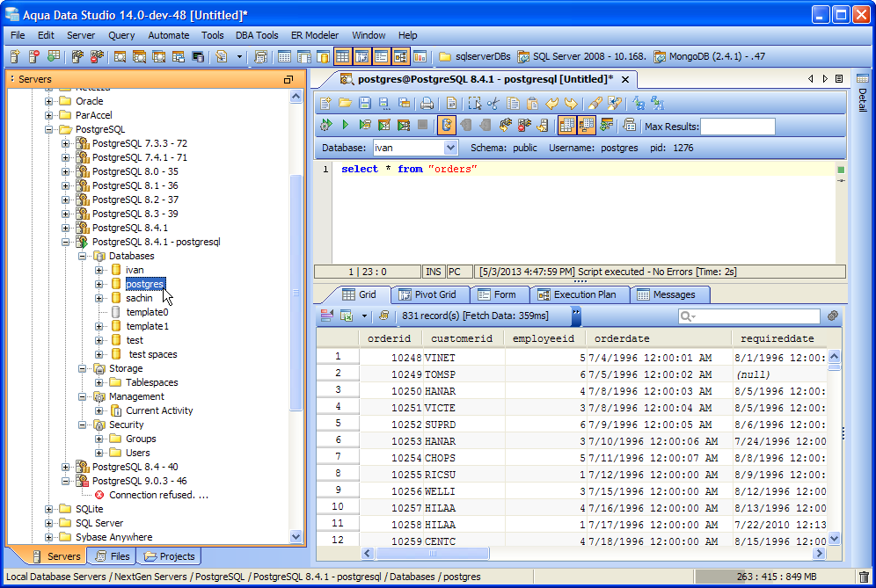This screenshot has width=876, height=588.
Task: Click the print icon in query toolbar
Action: pyautogui.click(x=427, y=104)
